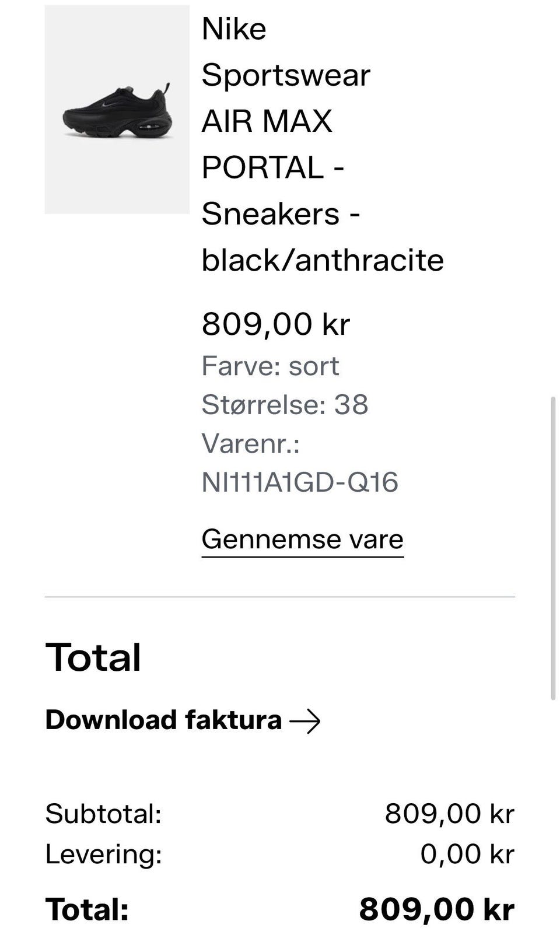
Task: Click the page scrollbar on the right edge
Action: [553, 548]
